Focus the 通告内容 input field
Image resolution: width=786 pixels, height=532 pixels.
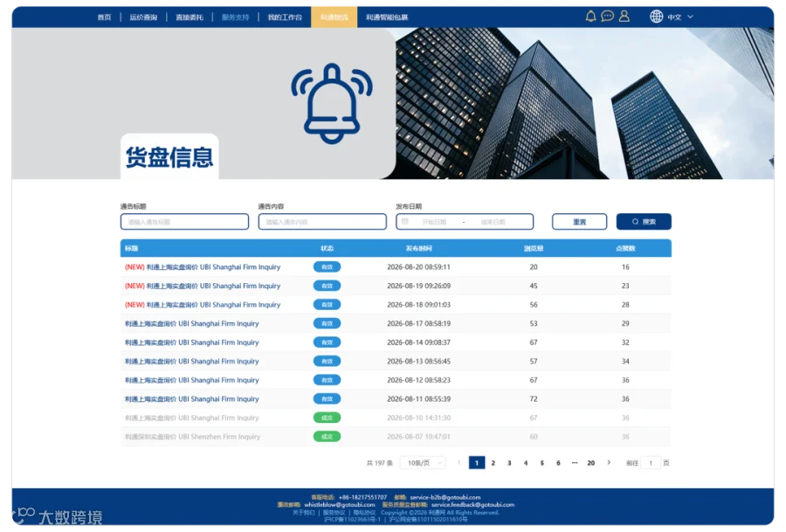coord(322,222)
